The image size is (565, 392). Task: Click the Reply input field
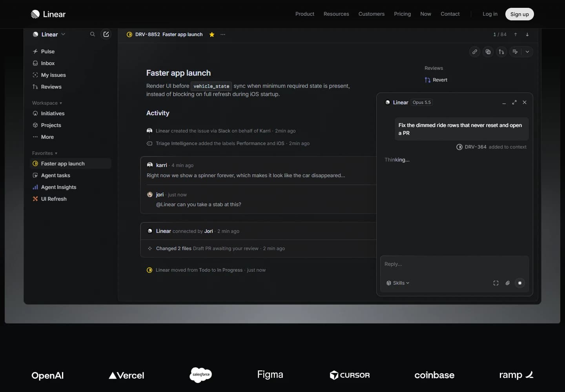[454, 264]
